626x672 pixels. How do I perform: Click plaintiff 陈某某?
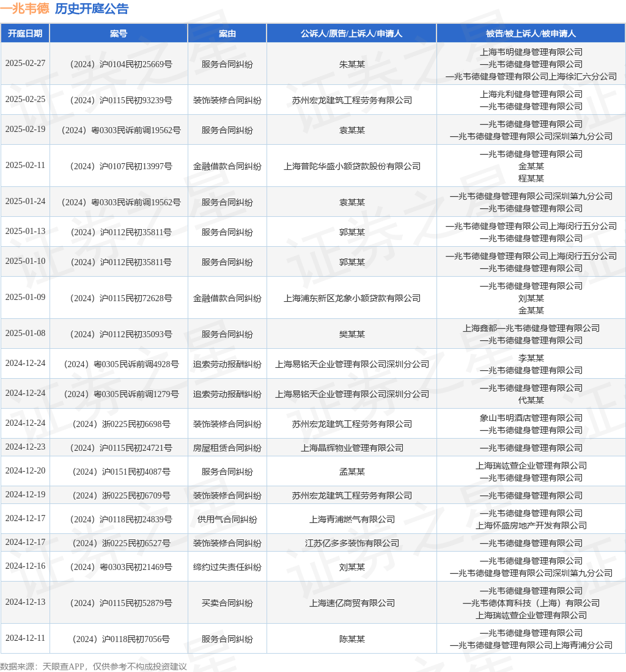pos(352,639)
